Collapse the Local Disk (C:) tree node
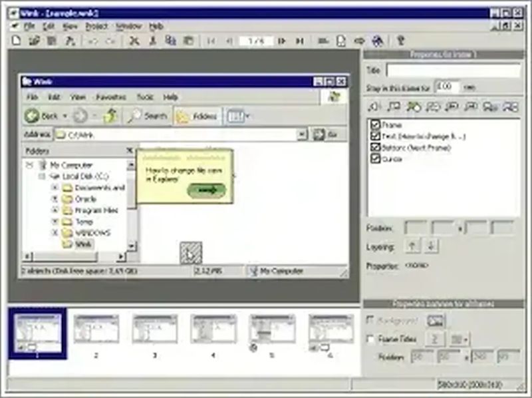 (41, 176)
